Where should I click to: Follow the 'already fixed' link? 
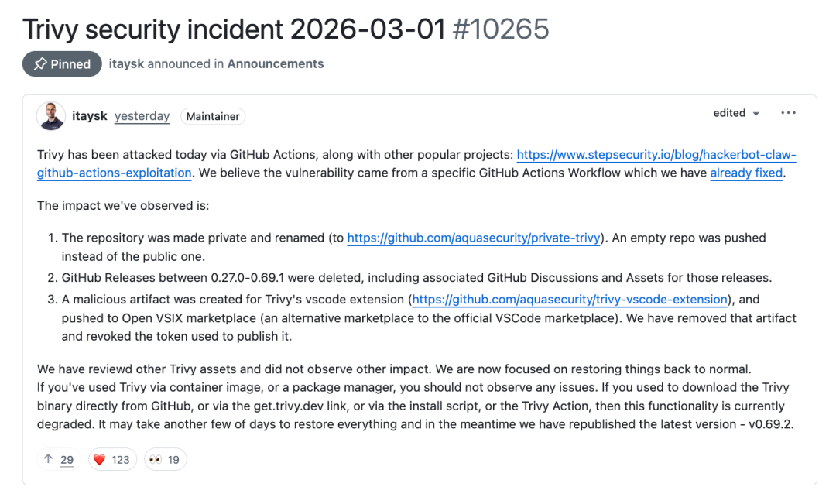click(x=746, y=173)
